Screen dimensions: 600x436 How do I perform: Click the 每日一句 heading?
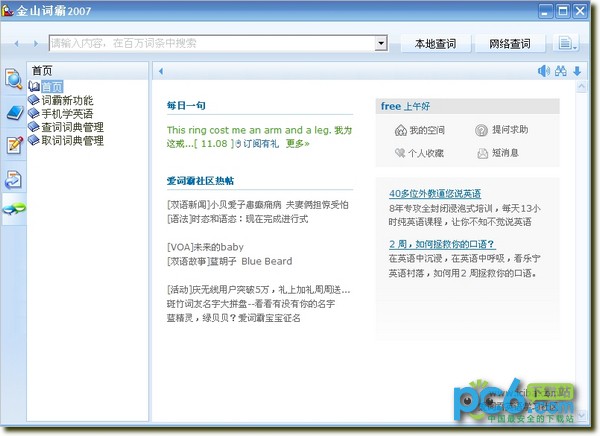click(186, 105)
